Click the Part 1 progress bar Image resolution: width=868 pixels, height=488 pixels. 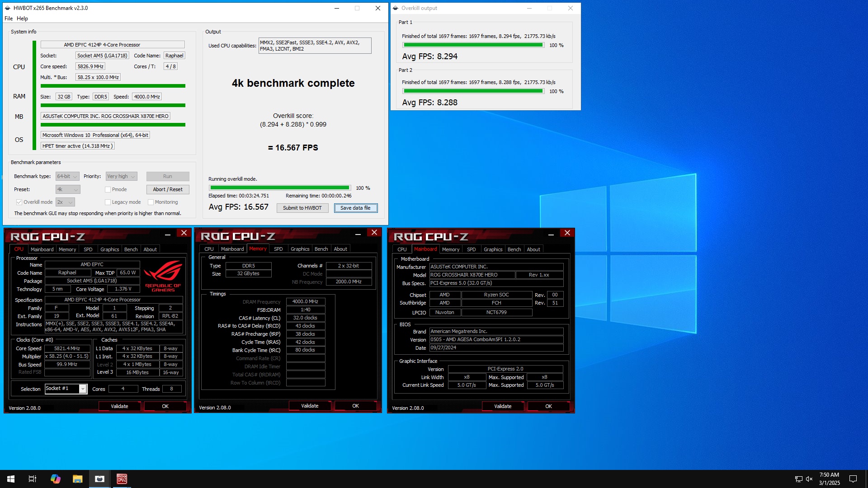(473, 45)
